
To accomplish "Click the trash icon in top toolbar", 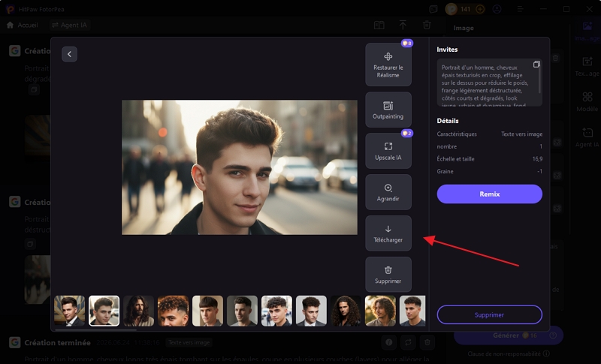I will (x=427, y=25).
